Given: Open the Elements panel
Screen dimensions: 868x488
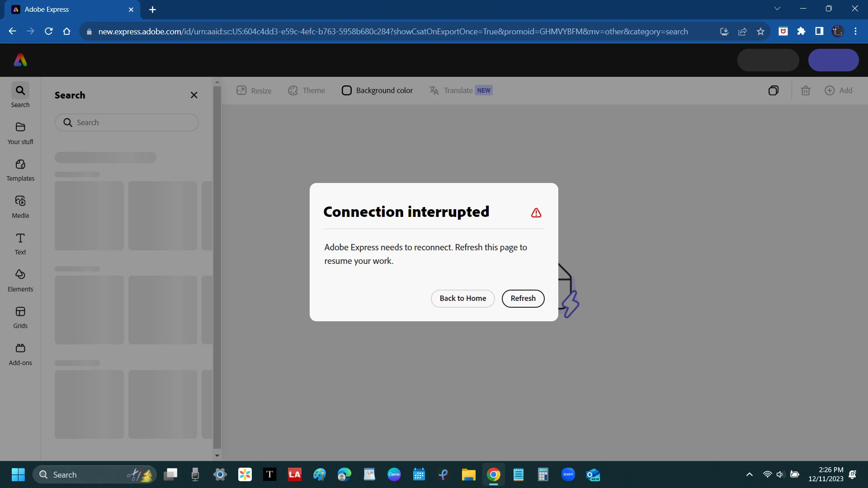Looking at the screenshot, I should pos(20,281).
